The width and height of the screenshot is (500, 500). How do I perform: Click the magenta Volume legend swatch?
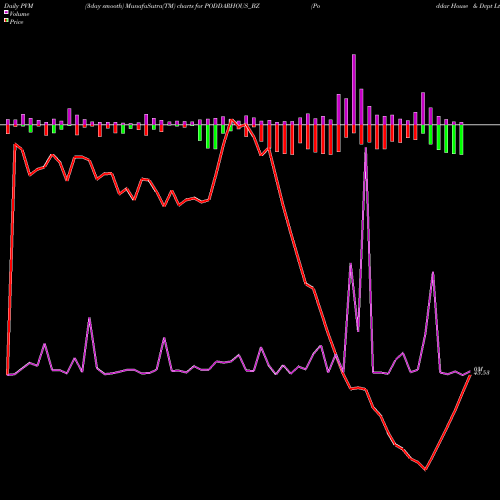point(6,12)
